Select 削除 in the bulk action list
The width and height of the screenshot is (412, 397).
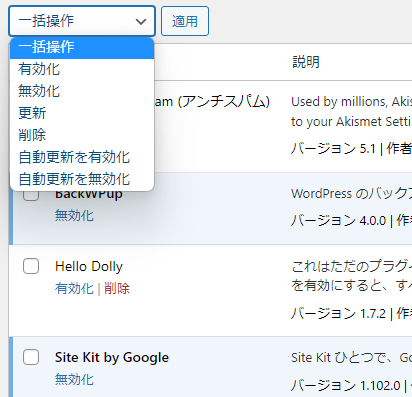(82, 135)
